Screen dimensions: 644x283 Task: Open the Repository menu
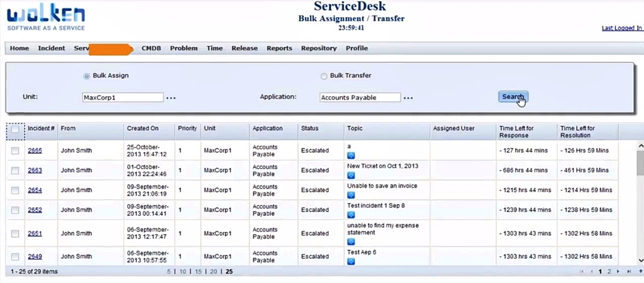[x=319, y=48]
